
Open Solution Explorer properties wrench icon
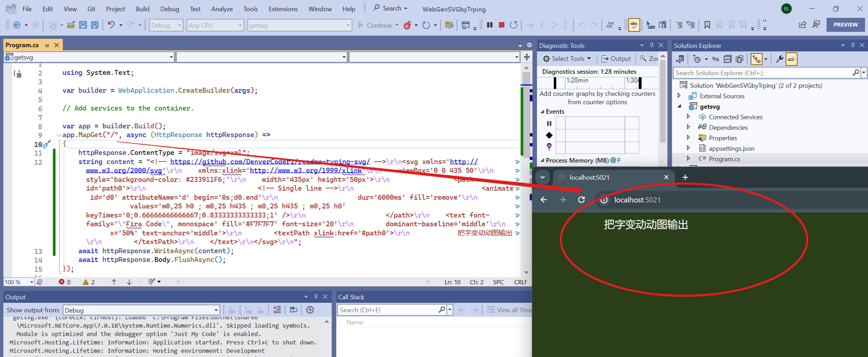coord(779,59)
